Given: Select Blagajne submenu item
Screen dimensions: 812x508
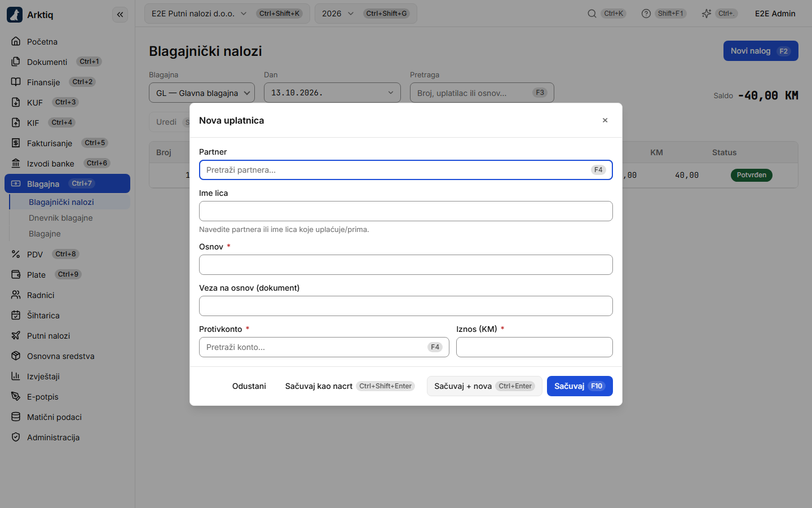Looking at the screenshot, I should (70, 234).
